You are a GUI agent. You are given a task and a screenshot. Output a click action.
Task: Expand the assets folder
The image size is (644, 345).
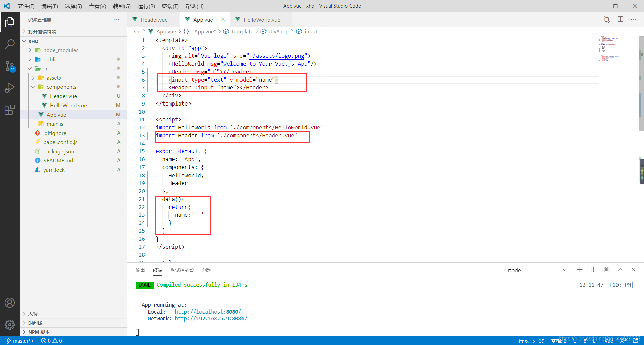click(x=73, y=78)
